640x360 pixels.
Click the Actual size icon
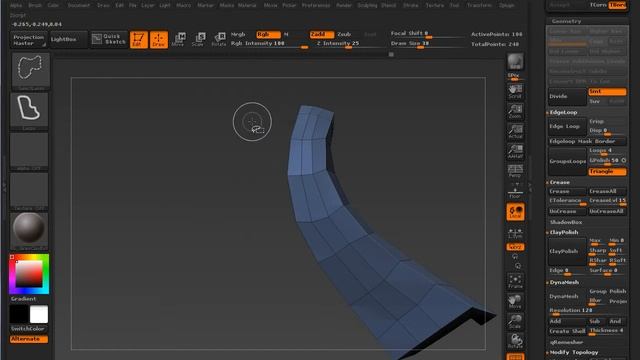pyautogui.click(x=515, y=131)
